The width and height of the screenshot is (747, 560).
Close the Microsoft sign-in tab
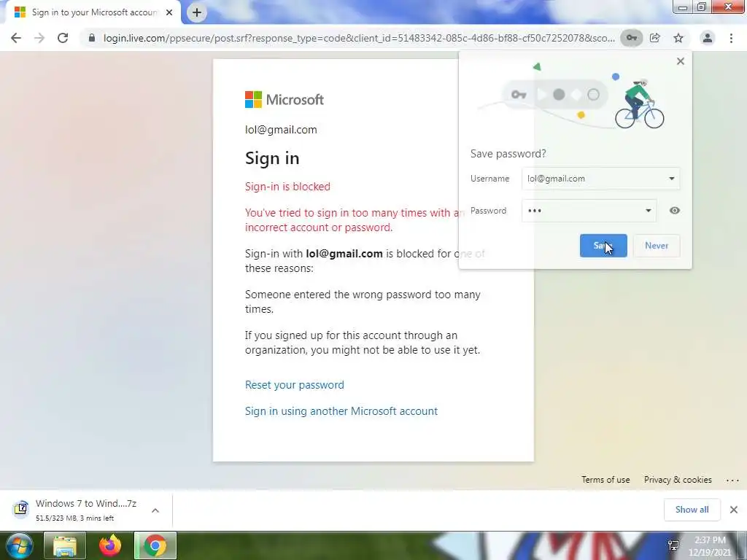[x=169, y=12]
